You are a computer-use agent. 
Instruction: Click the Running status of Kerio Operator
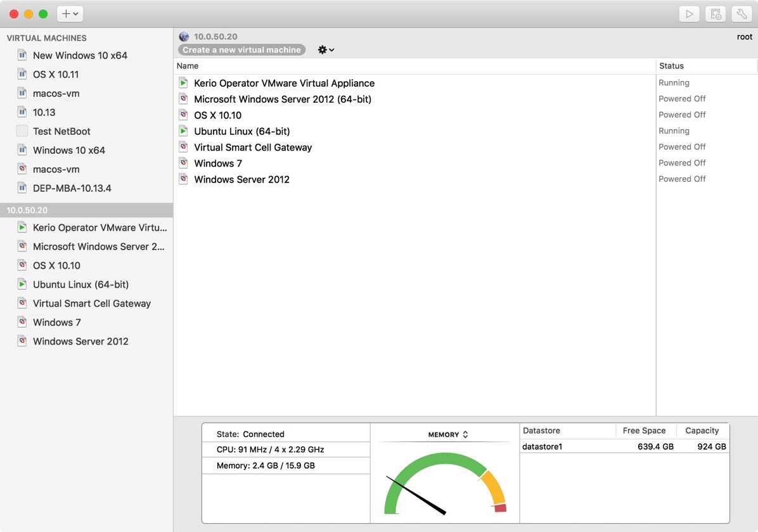click(674, 82)
